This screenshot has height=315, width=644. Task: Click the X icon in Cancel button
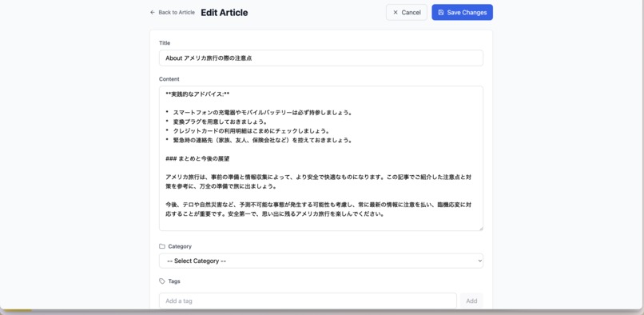(x=396, y=12)
